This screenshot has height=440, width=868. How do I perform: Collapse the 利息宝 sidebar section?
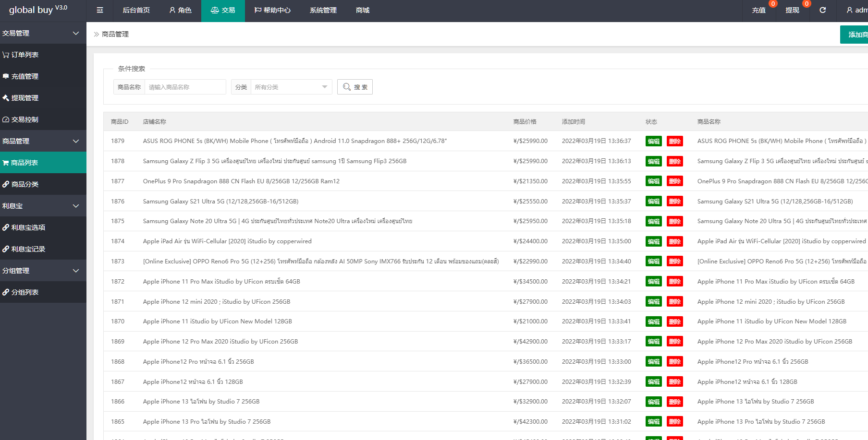(43, 206)
